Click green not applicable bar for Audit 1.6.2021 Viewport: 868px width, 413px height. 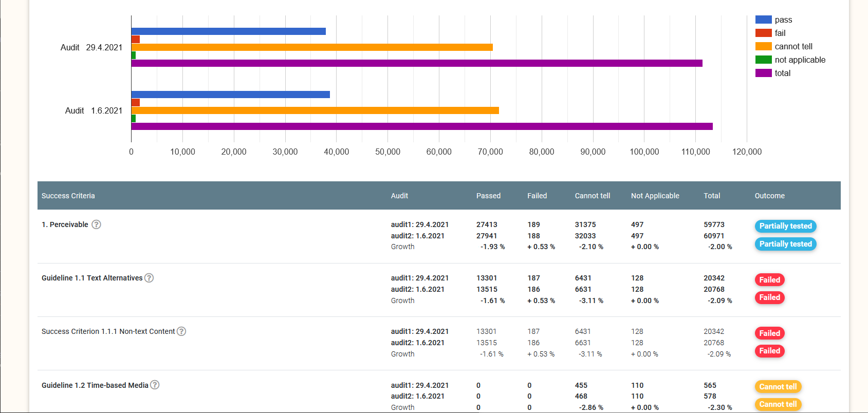134,118
